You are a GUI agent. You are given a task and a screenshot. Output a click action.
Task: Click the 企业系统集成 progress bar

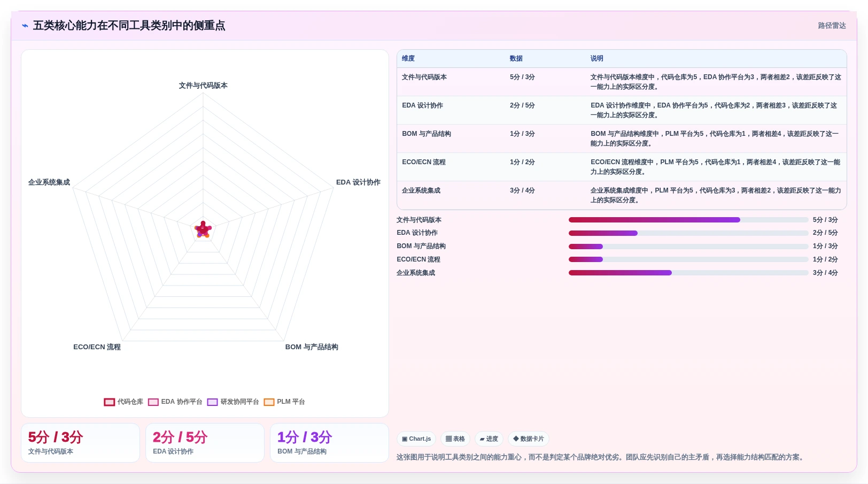(688, 273)
